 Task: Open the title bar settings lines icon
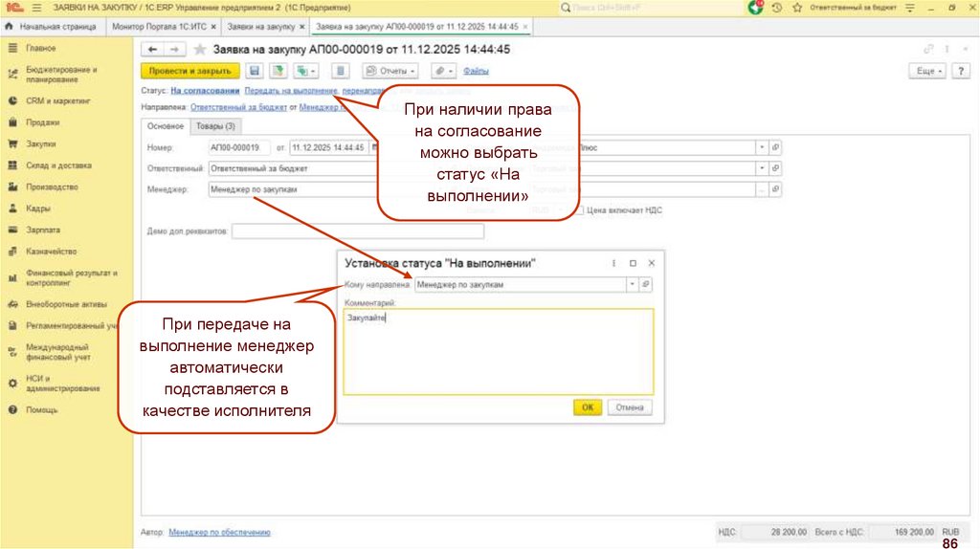coord(910,8)
